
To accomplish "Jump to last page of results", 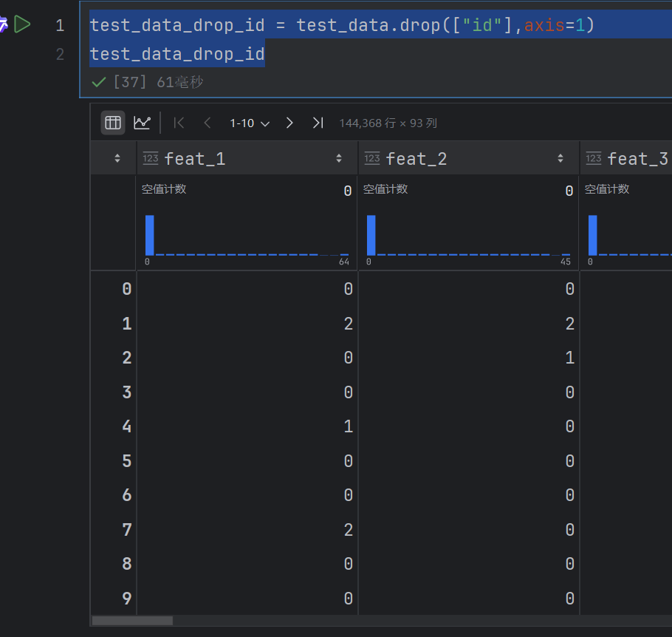I will click(318, 123).
